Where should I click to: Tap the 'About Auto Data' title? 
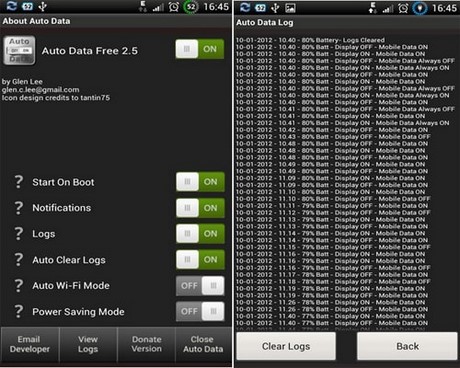36,21
